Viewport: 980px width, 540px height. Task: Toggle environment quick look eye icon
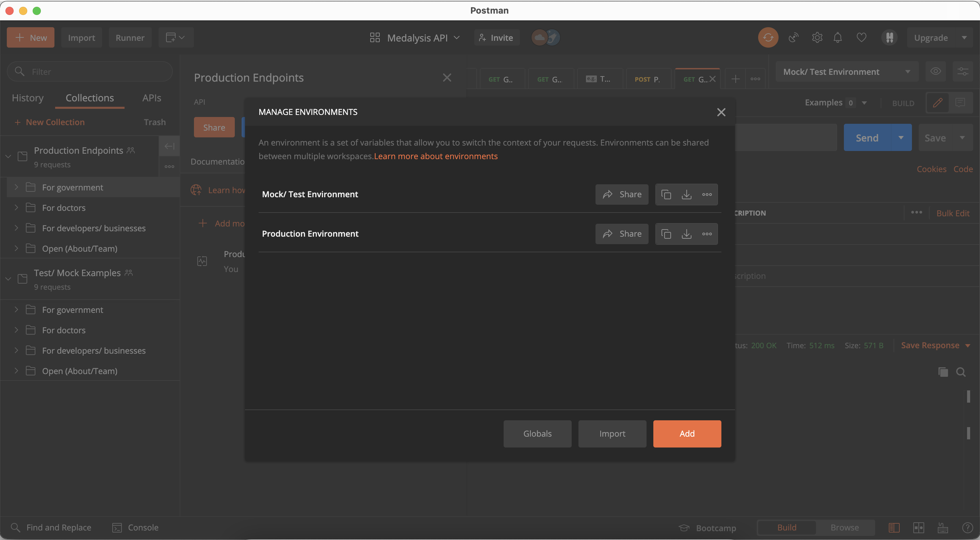click(935, 71)
